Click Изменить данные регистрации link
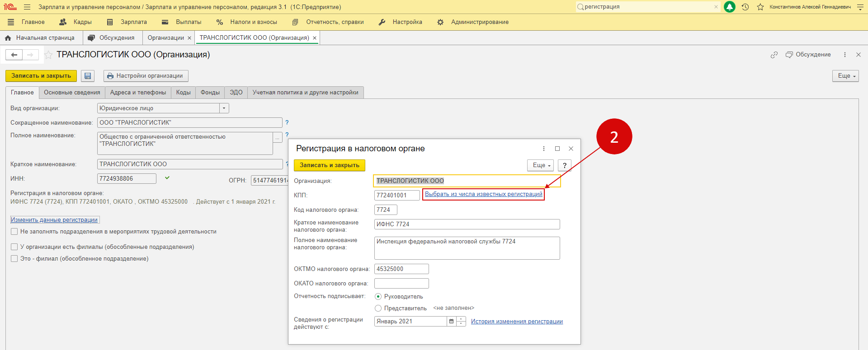 pos(54,220)
